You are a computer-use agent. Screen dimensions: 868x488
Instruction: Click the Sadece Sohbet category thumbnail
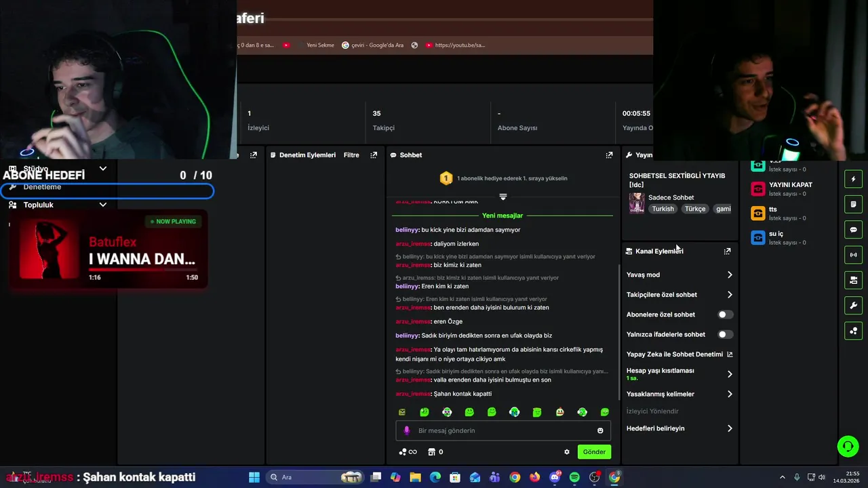[637, 203]
